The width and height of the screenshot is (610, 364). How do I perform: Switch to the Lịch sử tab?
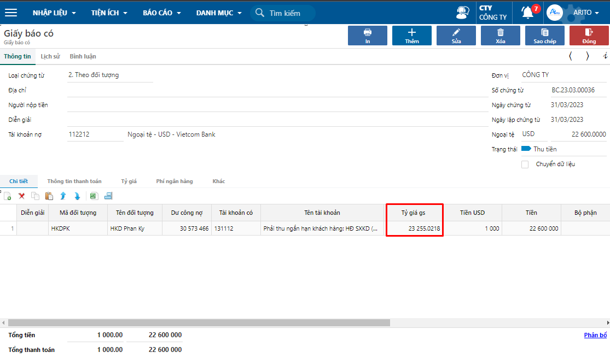[50, 56]
